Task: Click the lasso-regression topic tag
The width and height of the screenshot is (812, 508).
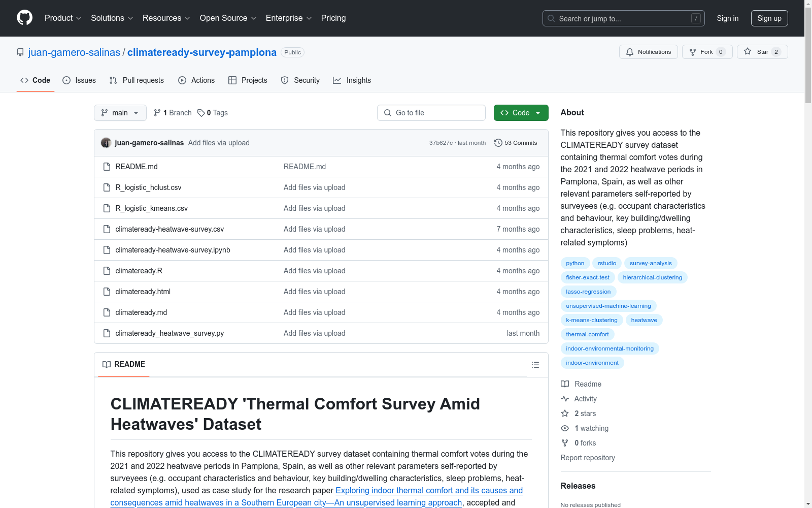Action: pos(589,292)
